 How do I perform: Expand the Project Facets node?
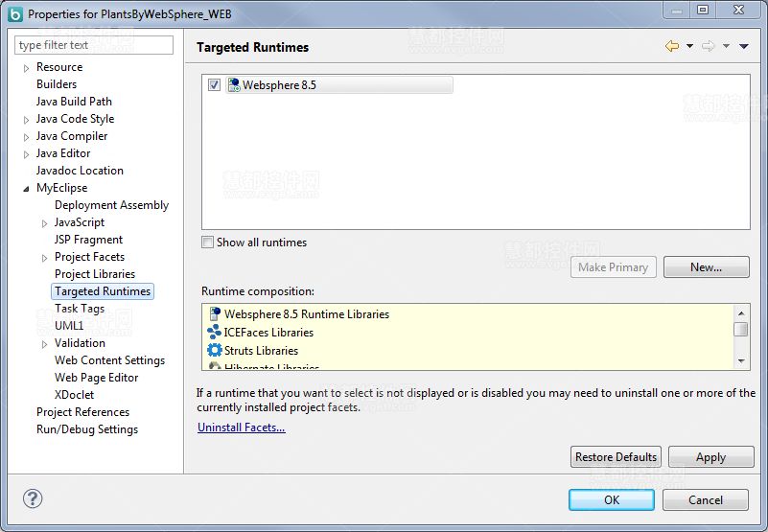coord(45,258)
